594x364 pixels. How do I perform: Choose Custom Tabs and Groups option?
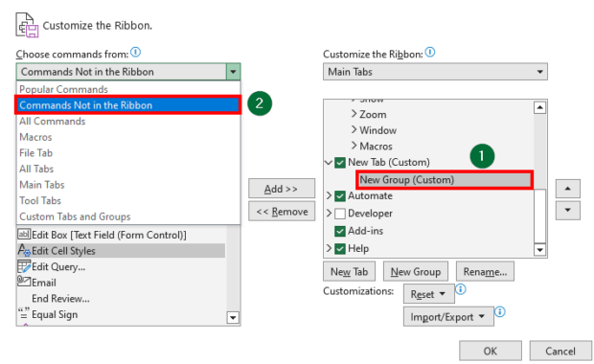point(75,216)
